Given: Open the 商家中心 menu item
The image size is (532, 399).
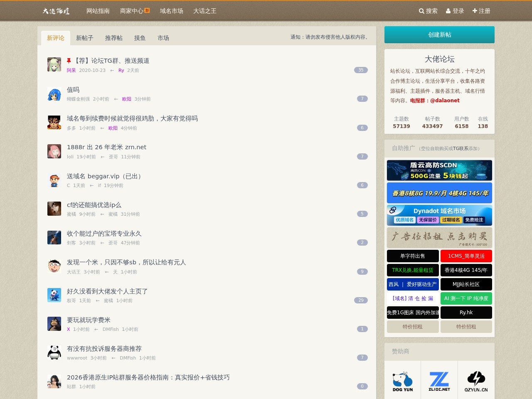Looking at the screenshot, I should (x=132, y=11).
